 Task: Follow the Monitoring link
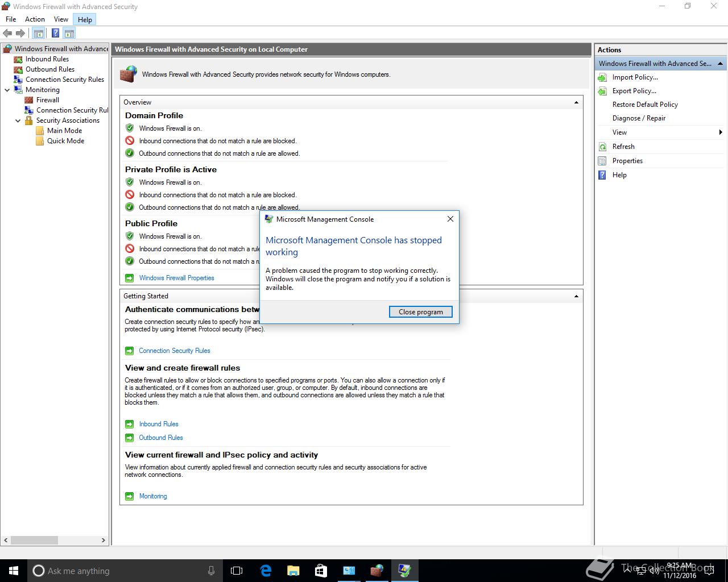pyautogui.click(x=153, y=496)
